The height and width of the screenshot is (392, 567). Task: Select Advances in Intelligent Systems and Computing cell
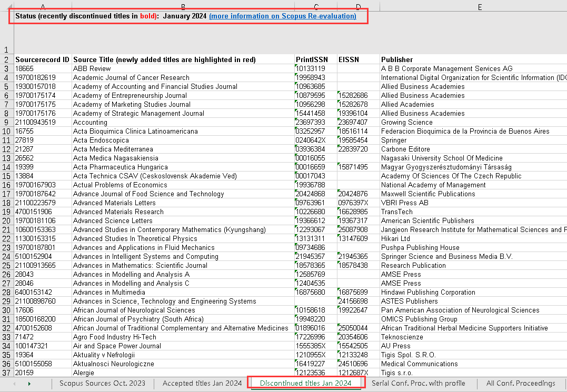point(183,257)
